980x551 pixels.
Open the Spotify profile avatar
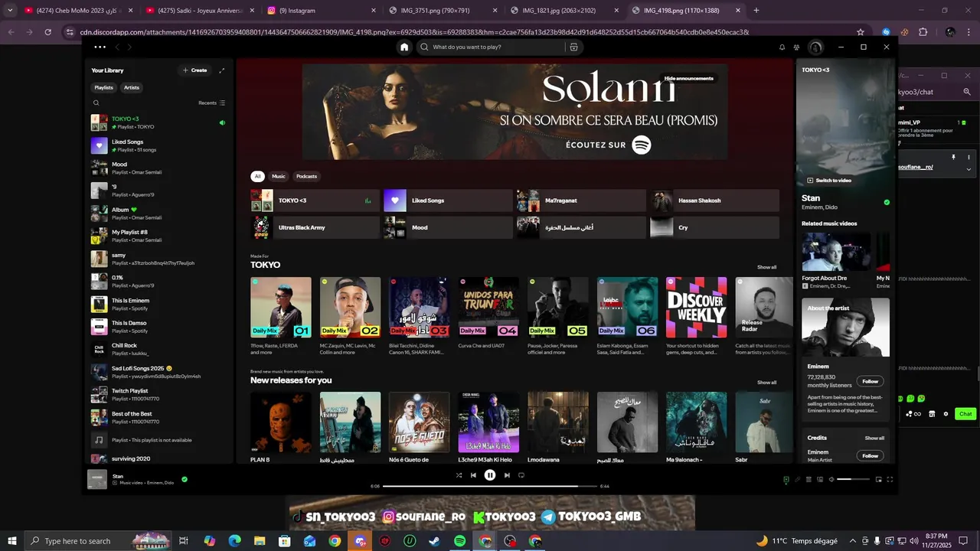[815, 47]
